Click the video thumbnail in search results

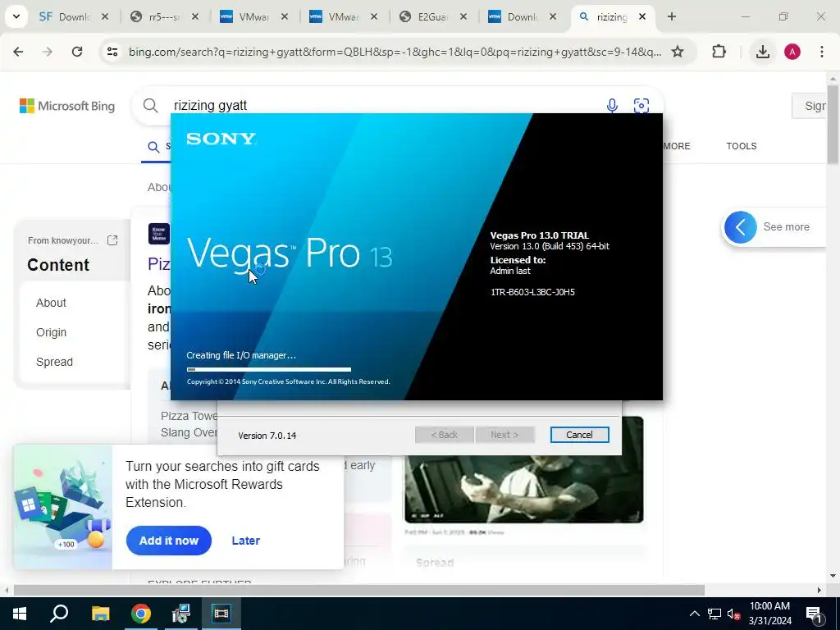point(524,470)
